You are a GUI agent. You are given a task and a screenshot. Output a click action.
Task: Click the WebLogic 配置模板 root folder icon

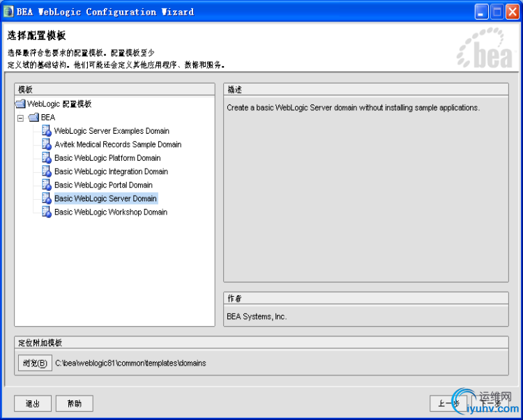pos(20,104)
